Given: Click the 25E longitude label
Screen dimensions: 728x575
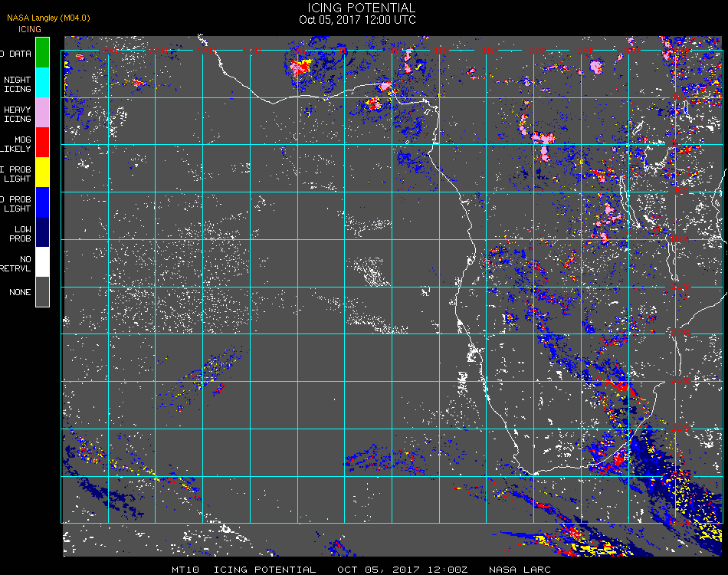Looking at the screenshot, I should (585, 50).
